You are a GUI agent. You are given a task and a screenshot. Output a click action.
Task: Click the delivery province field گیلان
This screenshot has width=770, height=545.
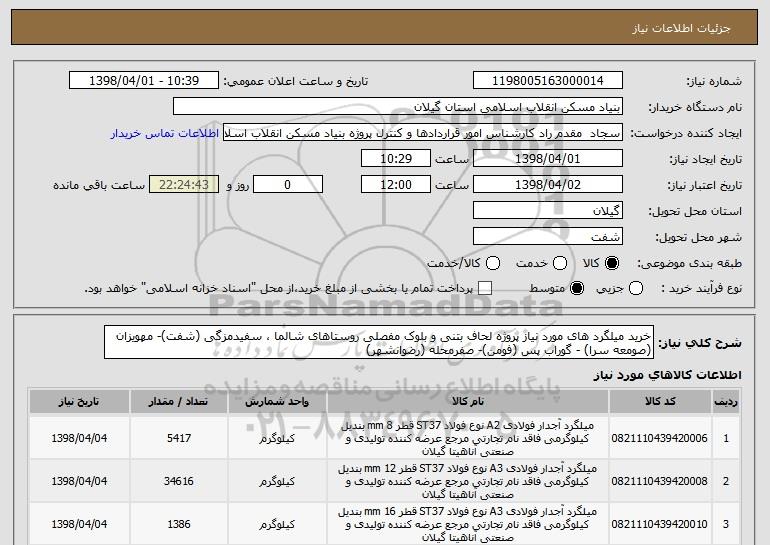pos(548,211)
